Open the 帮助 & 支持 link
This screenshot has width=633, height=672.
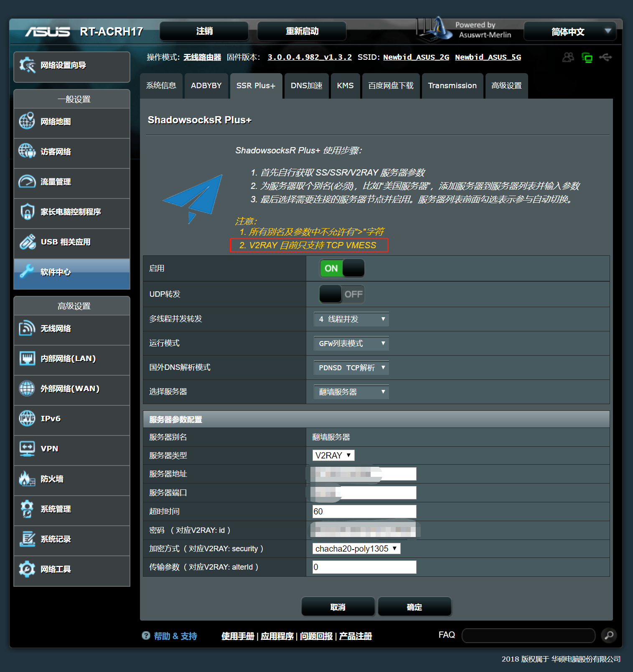(x=175, y=636)
